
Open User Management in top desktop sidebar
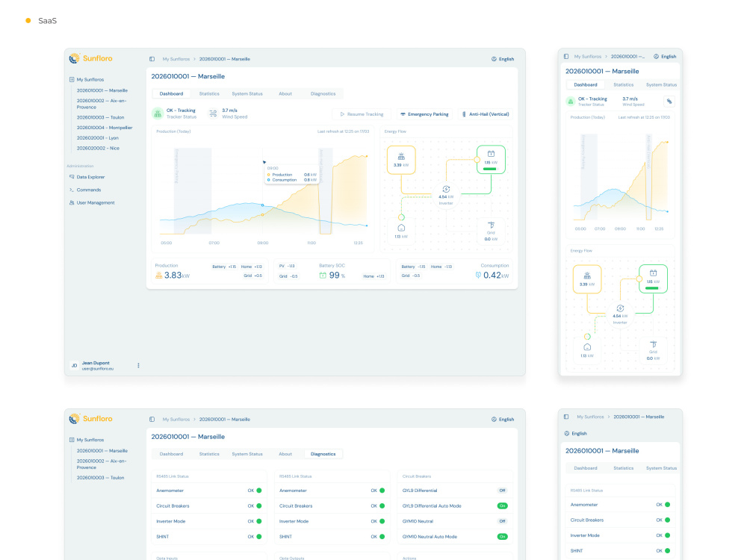point(96,202)
